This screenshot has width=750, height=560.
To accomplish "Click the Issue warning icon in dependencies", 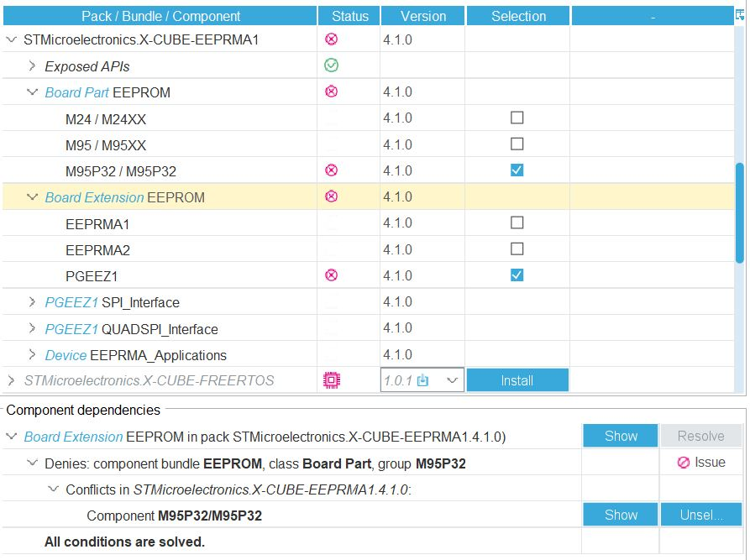I will 684,463.
